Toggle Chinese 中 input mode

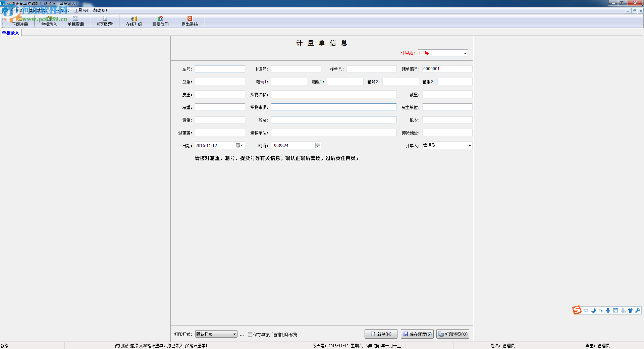[586, 310]
